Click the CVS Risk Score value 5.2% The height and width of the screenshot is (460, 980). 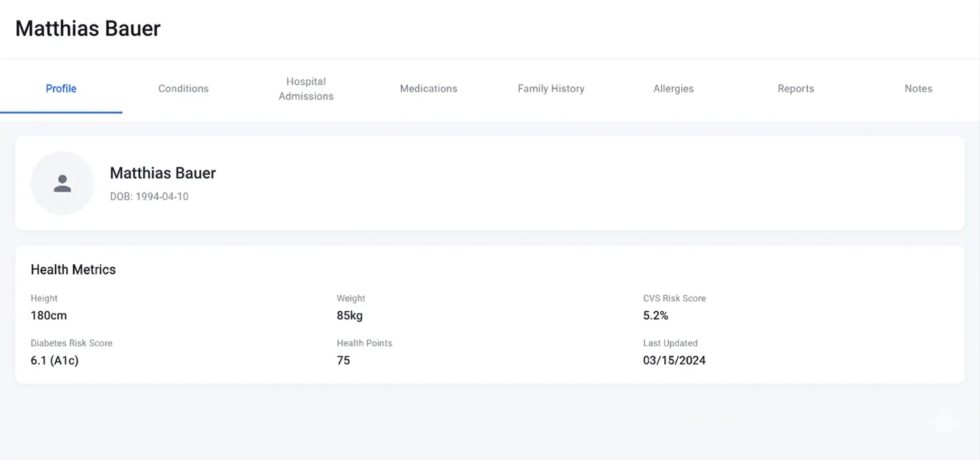656,315
